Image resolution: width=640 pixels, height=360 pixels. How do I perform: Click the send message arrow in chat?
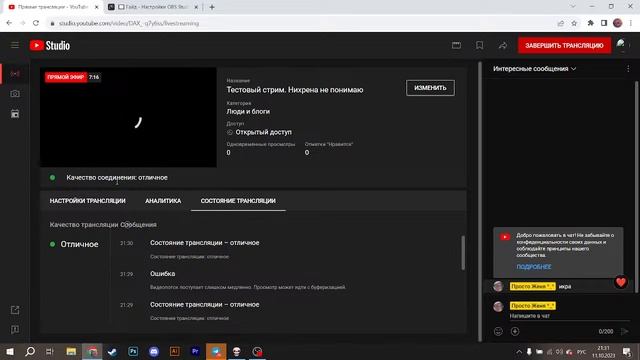(x=624, y=331)
